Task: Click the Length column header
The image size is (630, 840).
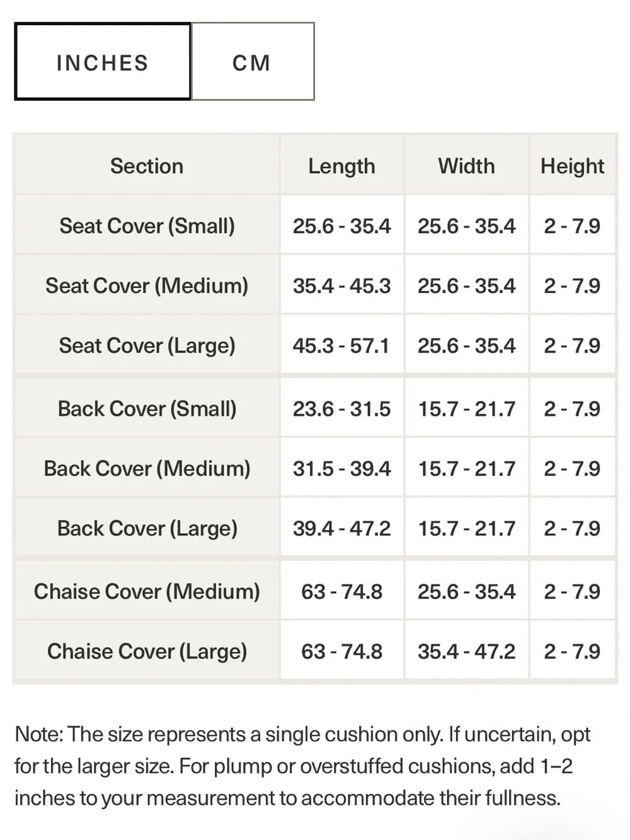Action: click(x=341, y=166)
